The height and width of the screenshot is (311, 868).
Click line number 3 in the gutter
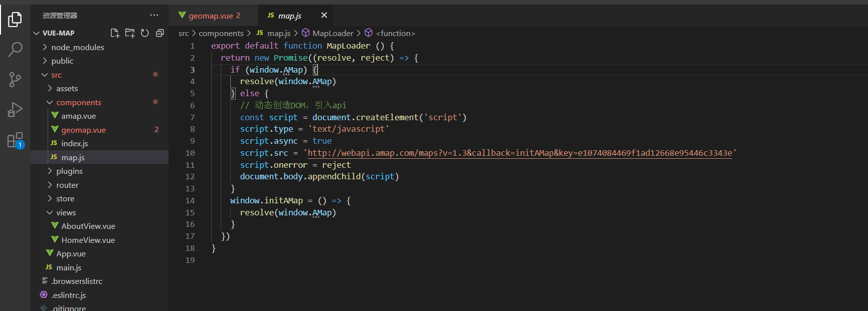(193, 70)
